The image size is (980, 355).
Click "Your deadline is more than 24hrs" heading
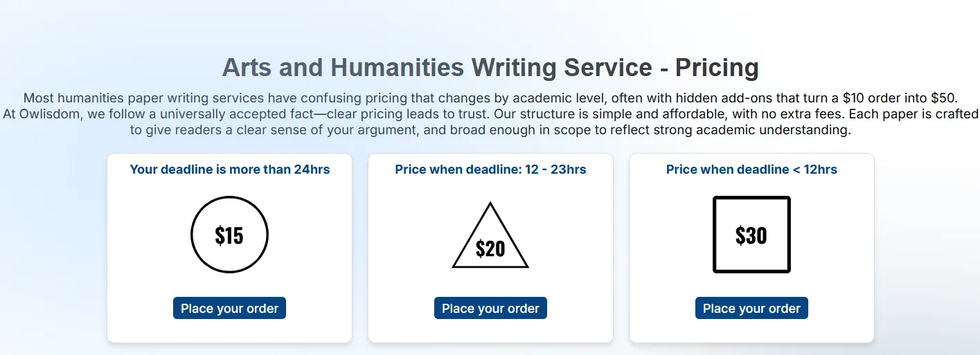pyautogui.click(x=229, y=170)
